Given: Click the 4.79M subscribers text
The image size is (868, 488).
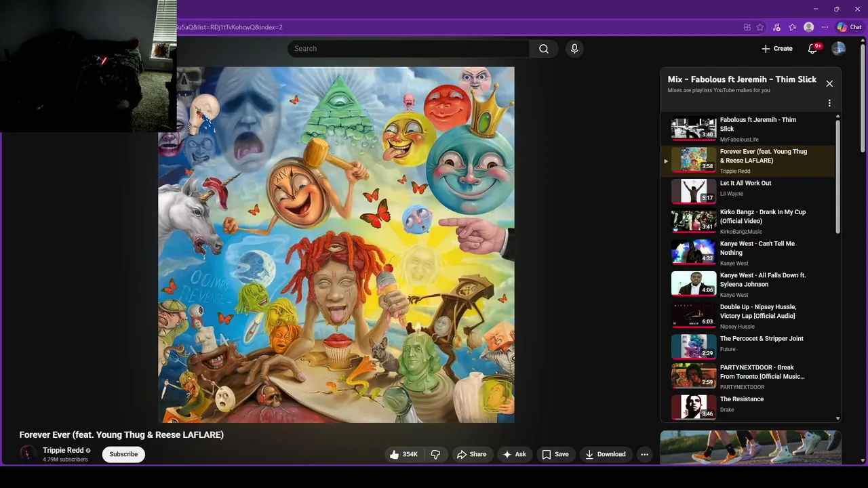Looking at the screenshot, I should tap(65, 460).
